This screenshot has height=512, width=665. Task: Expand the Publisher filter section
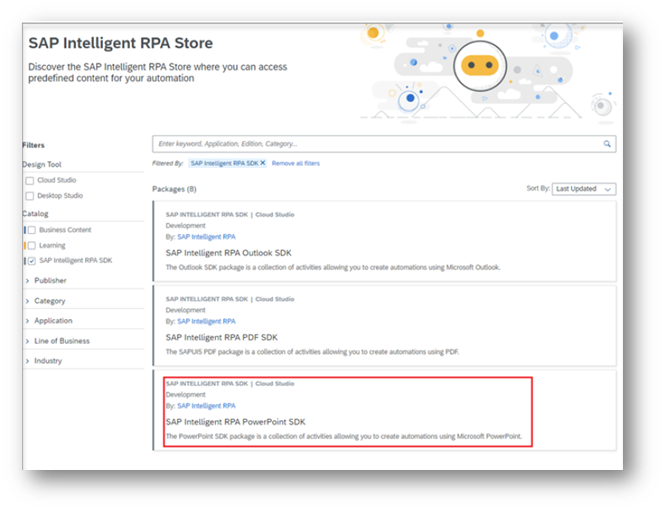(50, 281)
